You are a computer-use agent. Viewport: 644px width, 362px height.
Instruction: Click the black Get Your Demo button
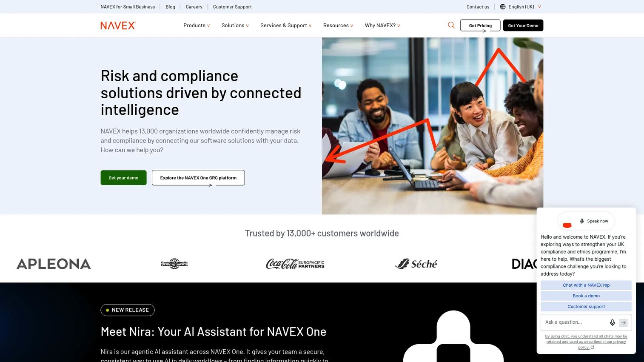pos(523,26)
